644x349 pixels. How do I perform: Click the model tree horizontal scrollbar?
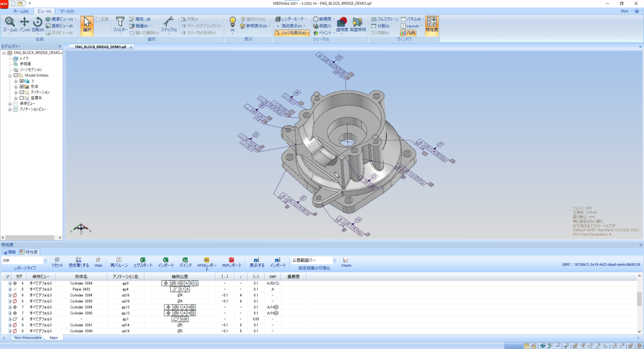31,238
